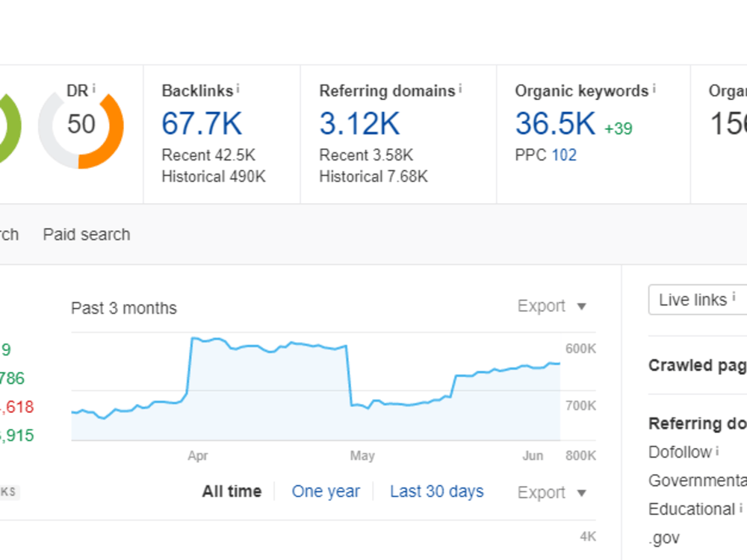Click the Educational info icon
Screen dimensions: 747x560
tap(741, 508)
